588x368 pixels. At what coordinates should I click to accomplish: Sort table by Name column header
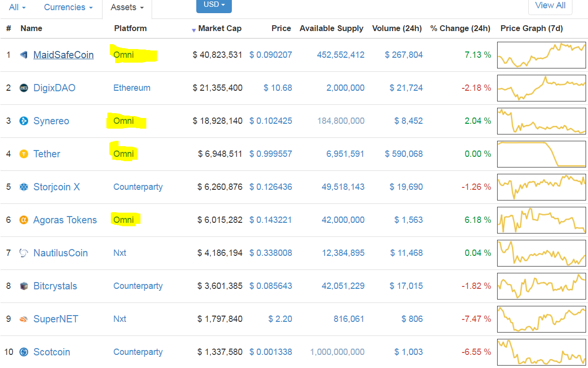(x=31, y=28)
